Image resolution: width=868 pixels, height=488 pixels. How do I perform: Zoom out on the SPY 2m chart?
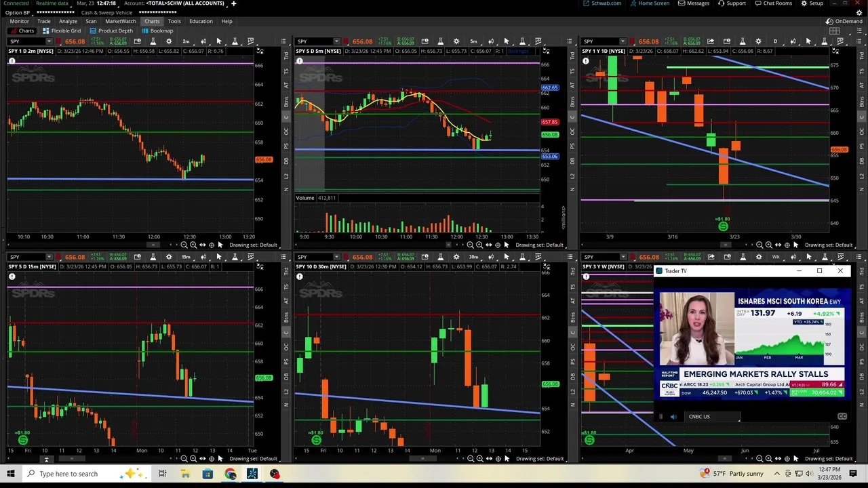(x=184, y=245)
